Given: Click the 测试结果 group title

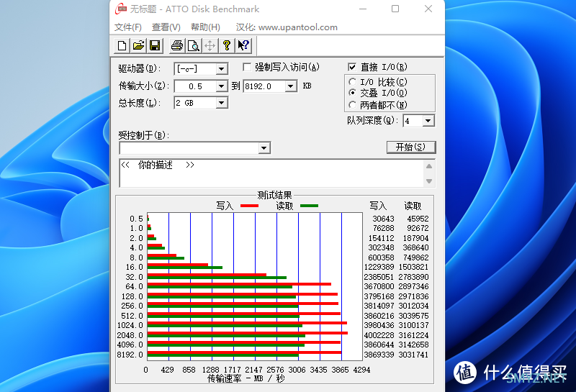Looking at the screenshot, I should coord(274,195).
